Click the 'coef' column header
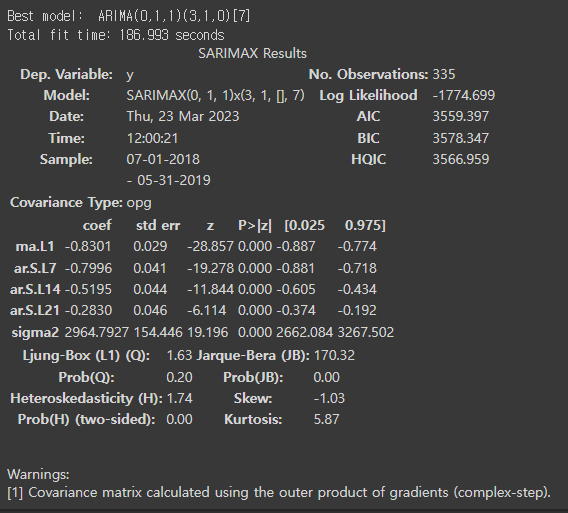Viewport: 568px width, 513px height. 97,226
